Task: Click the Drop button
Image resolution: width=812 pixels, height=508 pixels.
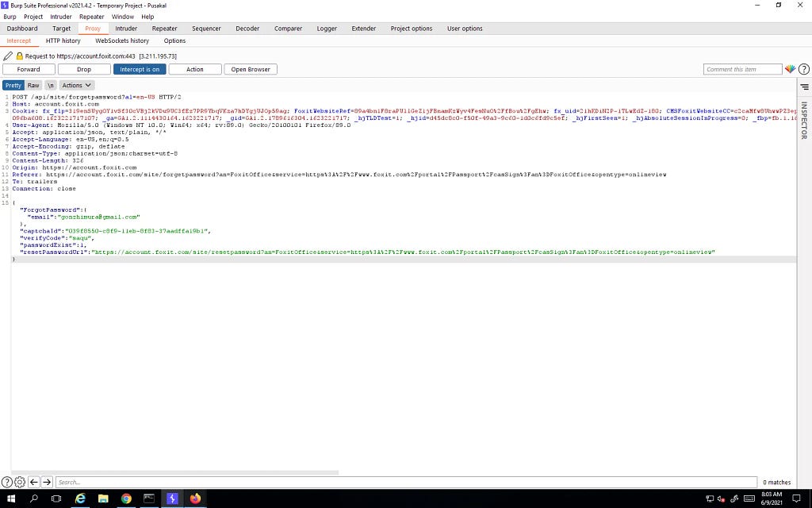Action: pos(84,69)
